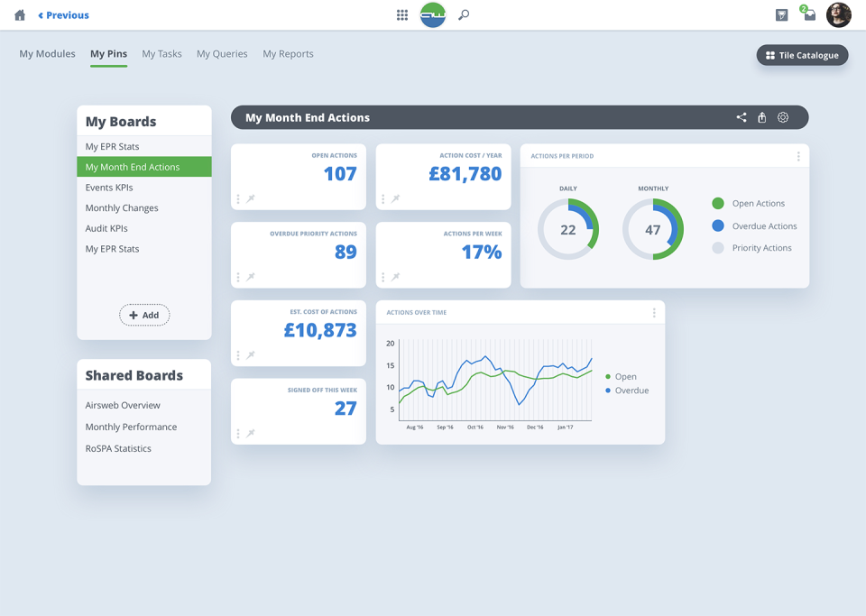The height and width of the screenshot is (616, 866).
Task: Open Actions Over Time tile menu
Action: [x=654, y=313]
